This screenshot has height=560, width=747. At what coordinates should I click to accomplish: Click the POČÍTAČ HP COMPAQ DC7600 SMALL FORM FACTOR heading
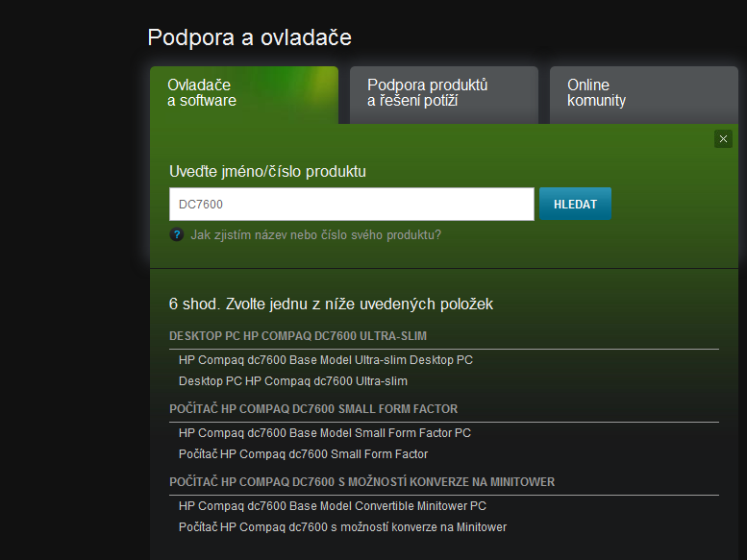(313, 408)
